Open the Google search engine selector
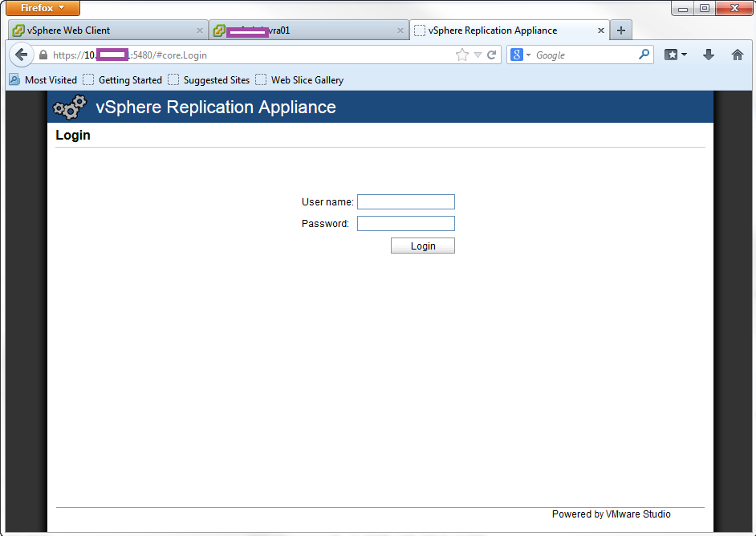This screenshot has height=536, width=756. coord(521,55)
